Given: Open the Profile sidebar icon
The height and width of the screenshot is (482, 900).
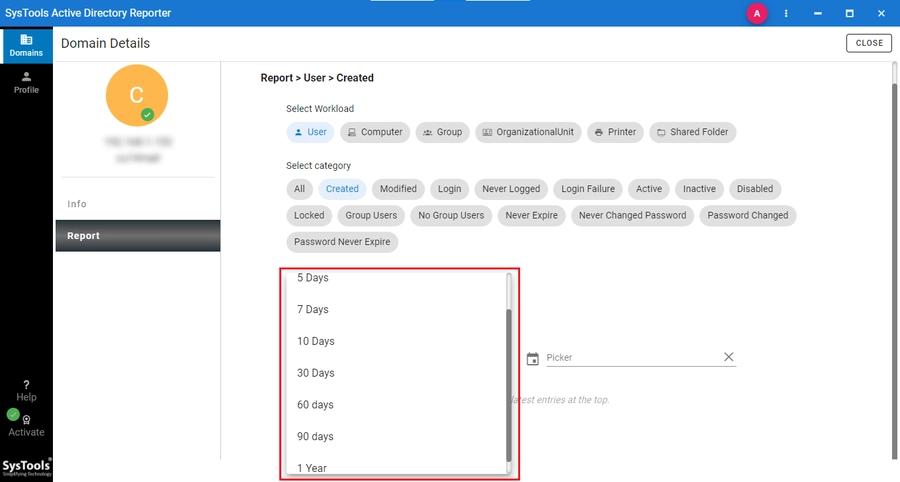Looking at the screenshot, I should pyautogui.click(x=26, y=82).
